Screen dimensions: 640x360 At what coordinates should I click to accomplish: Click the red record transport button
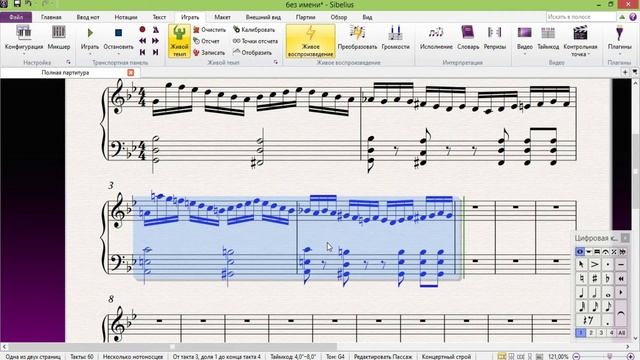click(x=142, y=29)
